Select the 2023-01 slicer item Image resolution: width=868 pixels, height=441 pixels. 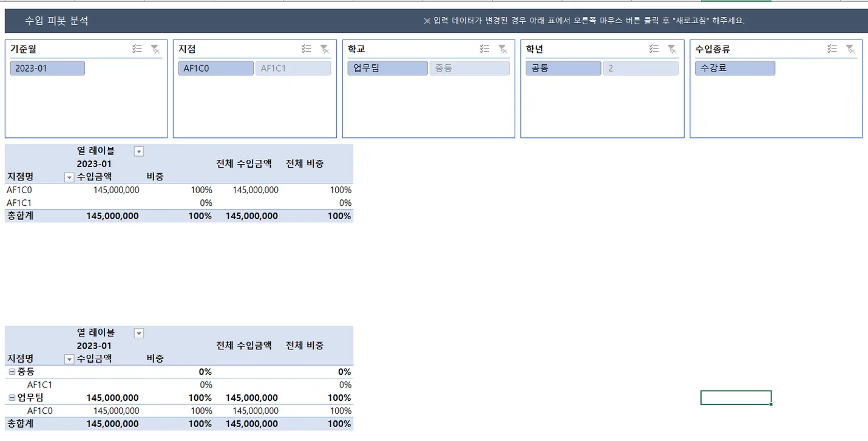[x=47, y=68]
